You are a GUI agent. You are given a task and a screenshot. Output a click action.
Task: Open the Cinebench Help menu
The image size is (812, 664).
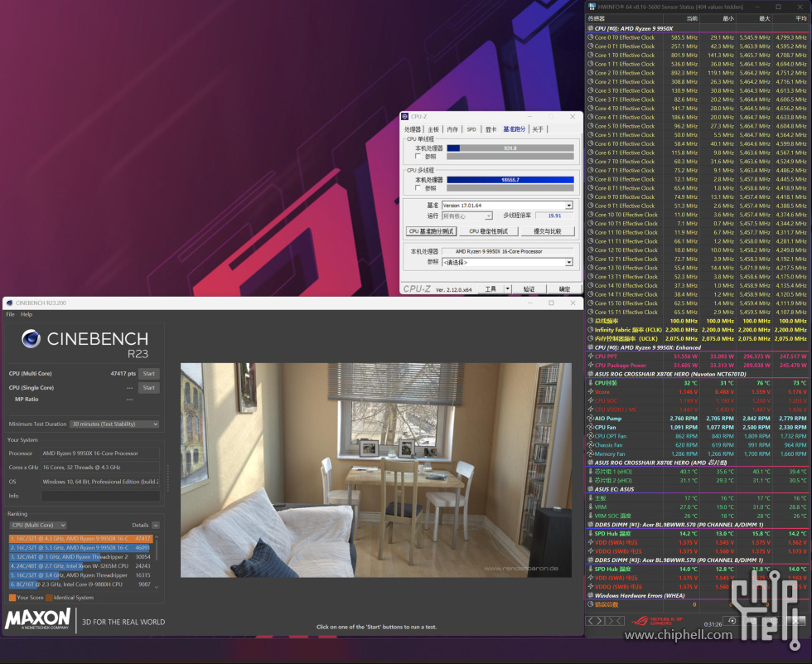(x=27, y=314)
